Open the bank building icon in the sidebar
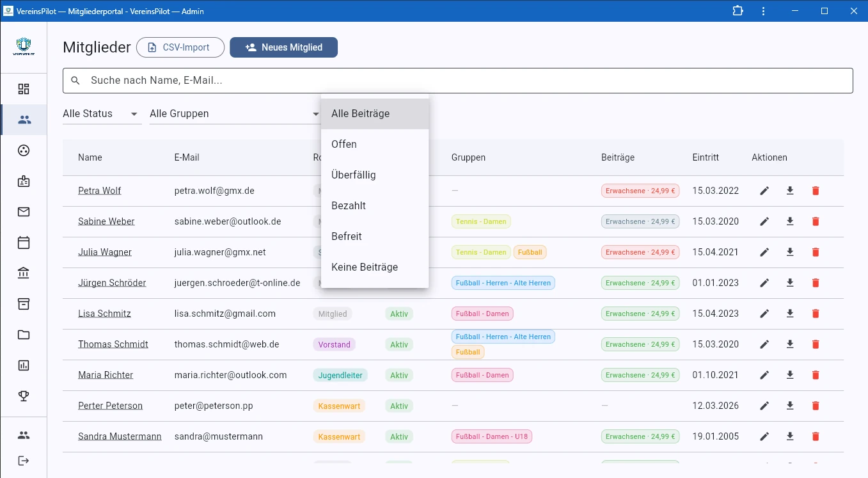The image size is (868, 478). coord(24,273)
